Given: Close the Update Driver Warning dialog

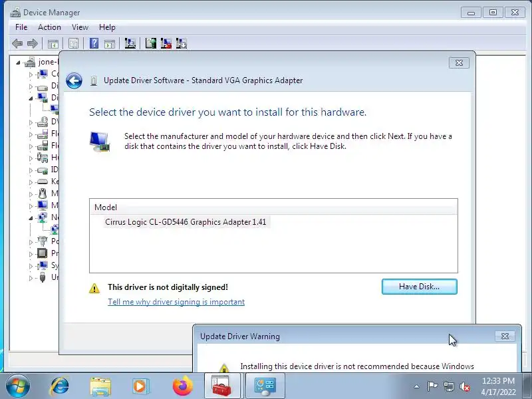Looking at the screenshot, I should click(x=505, y=336).
